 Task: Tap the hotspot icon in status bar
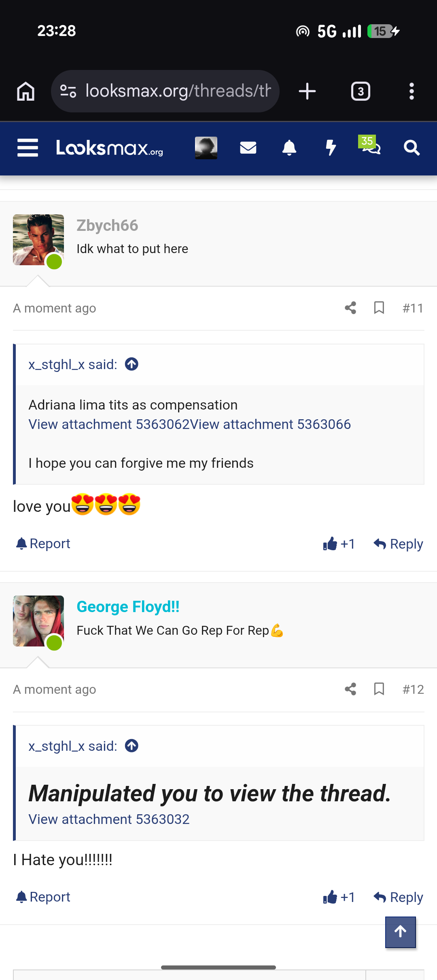[303, 31]
